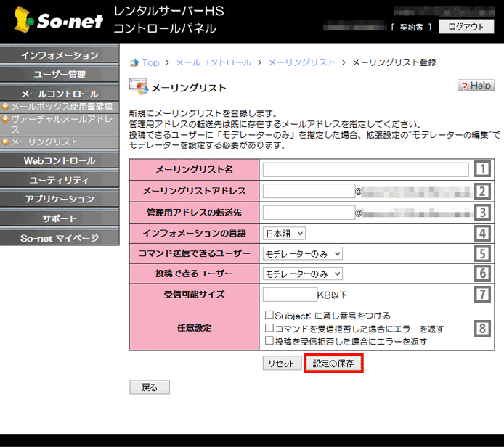Expand the コマンド送信できるユーザー dropdown
This screenshot has height=447, width=504.
(x=302, y=253)
